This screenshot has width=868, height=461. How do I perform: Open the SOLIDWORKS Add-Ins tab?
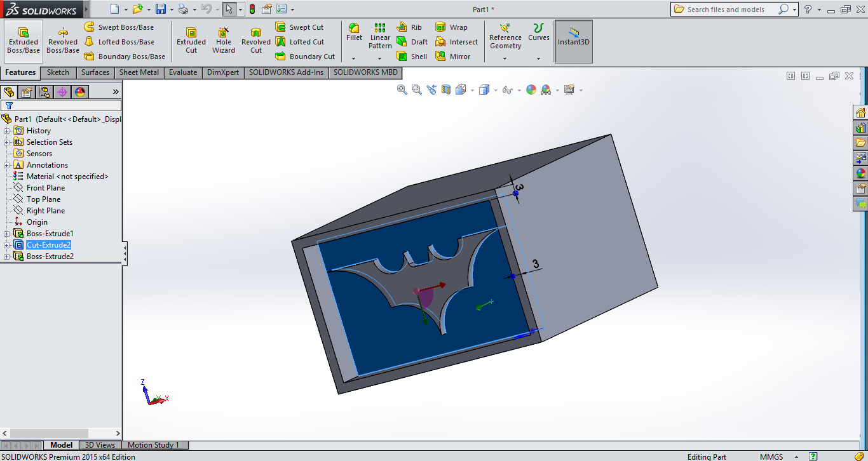coord(286,72)
